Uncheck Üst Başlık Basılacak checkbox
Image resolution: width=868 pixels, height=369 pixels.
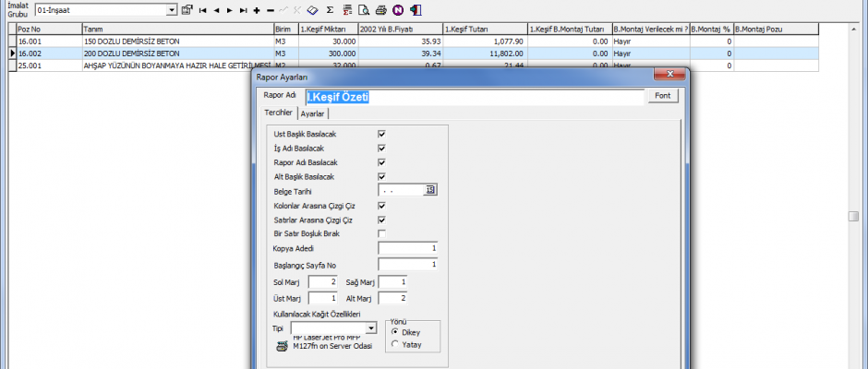click(381, 134)
